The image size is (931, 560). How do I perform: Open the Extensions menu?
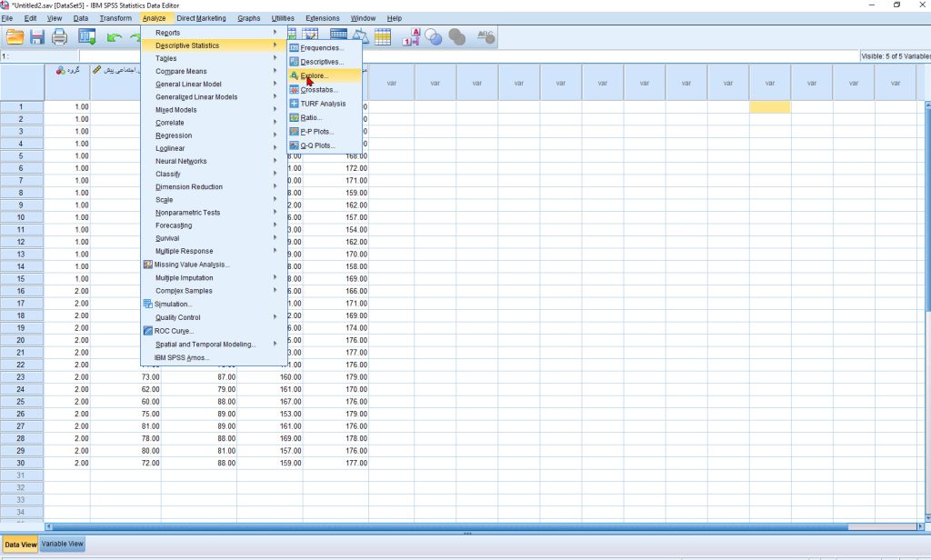323,18
